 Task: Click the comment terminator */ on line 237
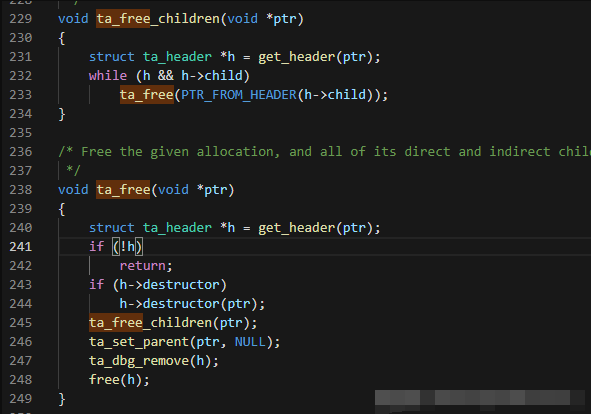coord(73,171)
